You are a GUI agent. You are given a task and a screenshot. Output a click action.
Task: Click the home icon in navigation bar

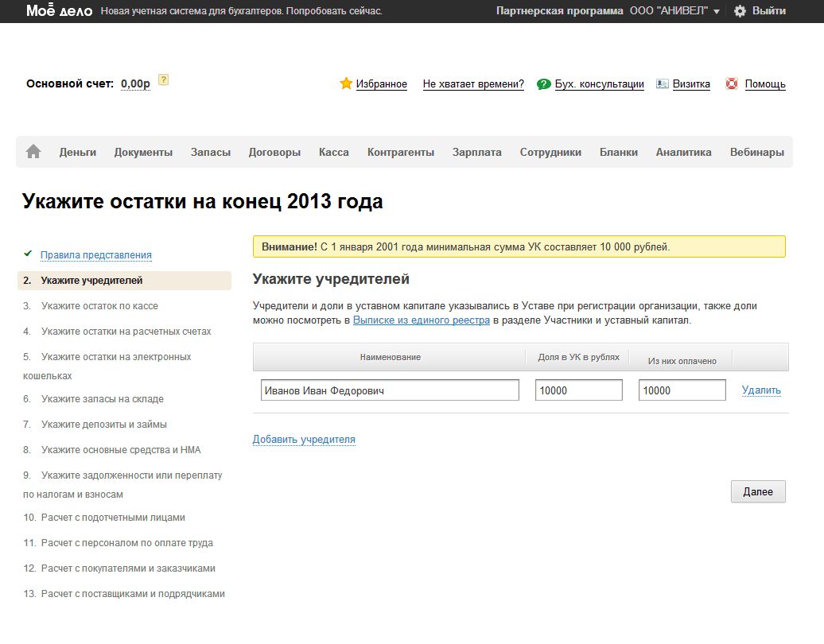[x=33, y=152]
